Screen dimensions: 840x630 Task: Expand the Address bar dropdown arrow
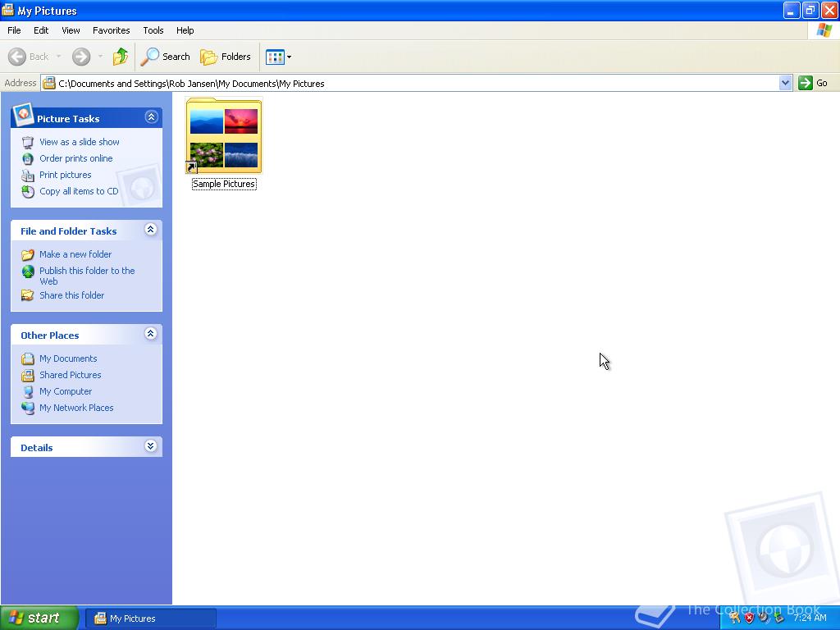pyautogui.click(x=785, y=83)
